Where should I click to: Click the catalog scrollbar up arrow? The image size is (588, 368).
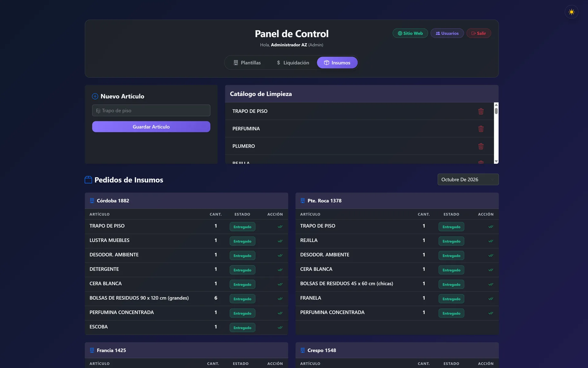coord(496,105)
